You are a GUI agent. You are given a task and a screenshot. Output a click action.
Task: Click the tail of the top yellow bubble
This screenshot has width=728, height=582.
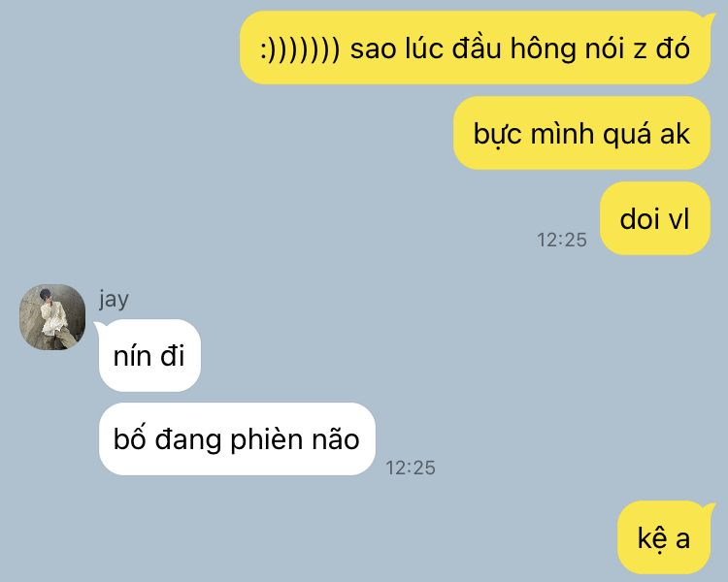tap(709, 19)
